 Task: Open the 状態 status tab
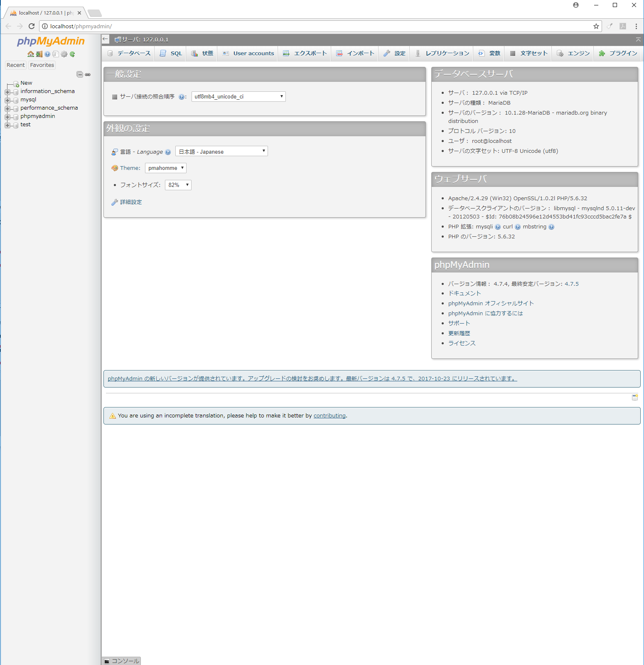[202, 53]
